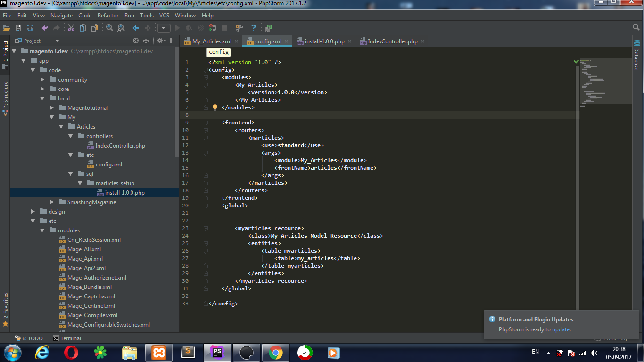
Task: Select config.xml in project tree
Action: click(109, 165)
